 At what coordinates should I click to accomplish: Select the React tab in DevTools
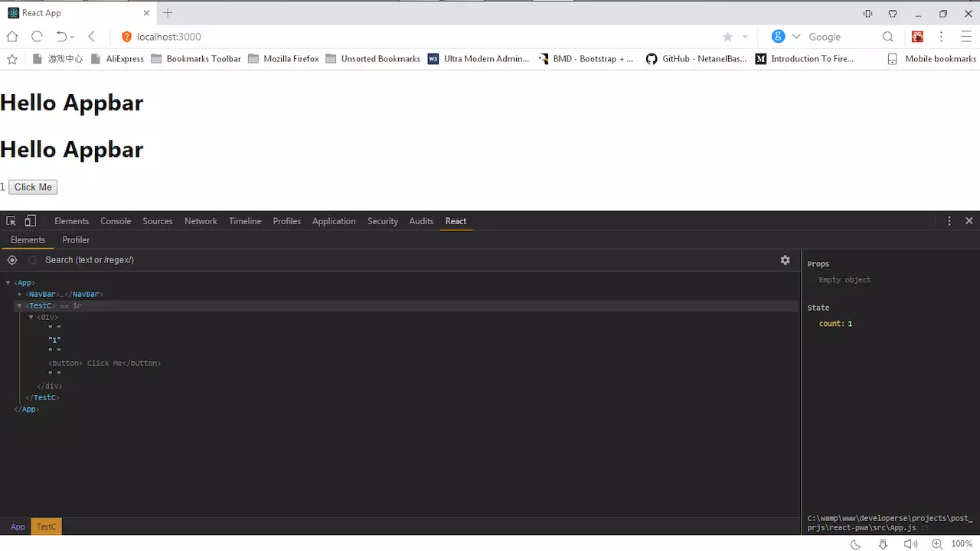coord(456,221)
